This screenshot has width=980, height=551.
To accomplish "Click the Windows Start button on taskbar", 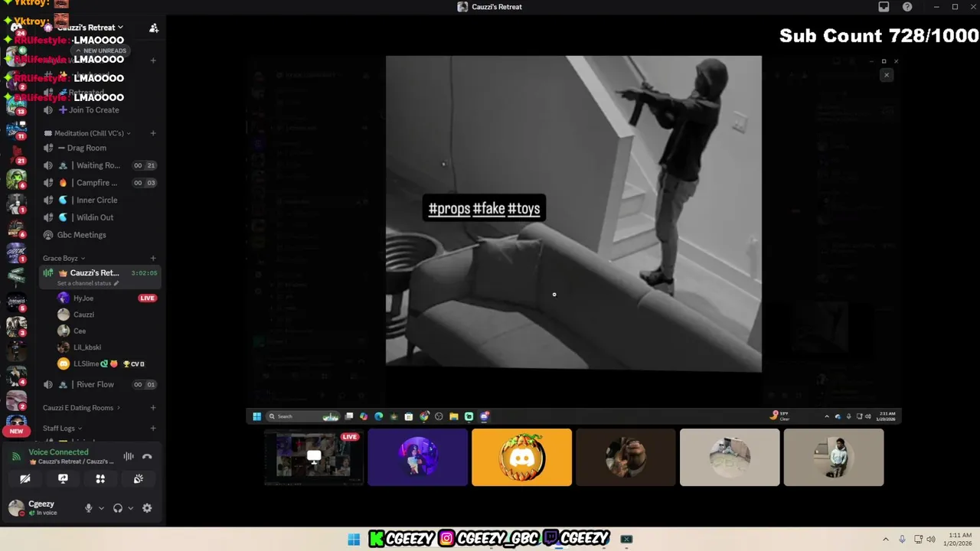I will [x=354, y=540].
